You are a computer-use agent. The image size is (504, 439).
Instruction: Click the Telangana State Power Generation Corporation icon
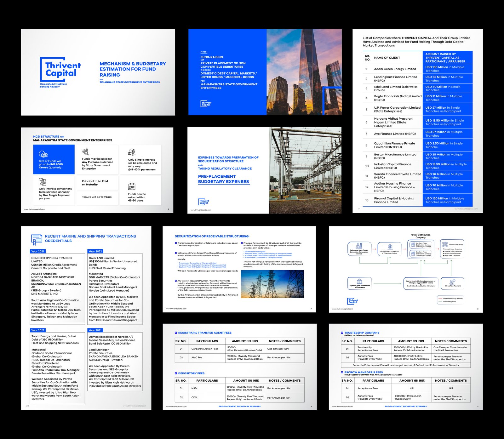359,246
